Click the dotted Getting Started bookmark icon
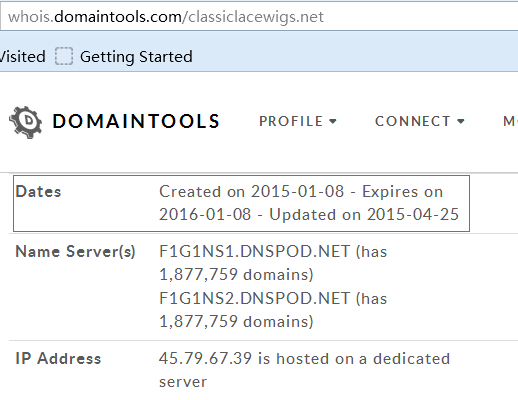Viewport: 518px width, 400px height. [64, 56]
